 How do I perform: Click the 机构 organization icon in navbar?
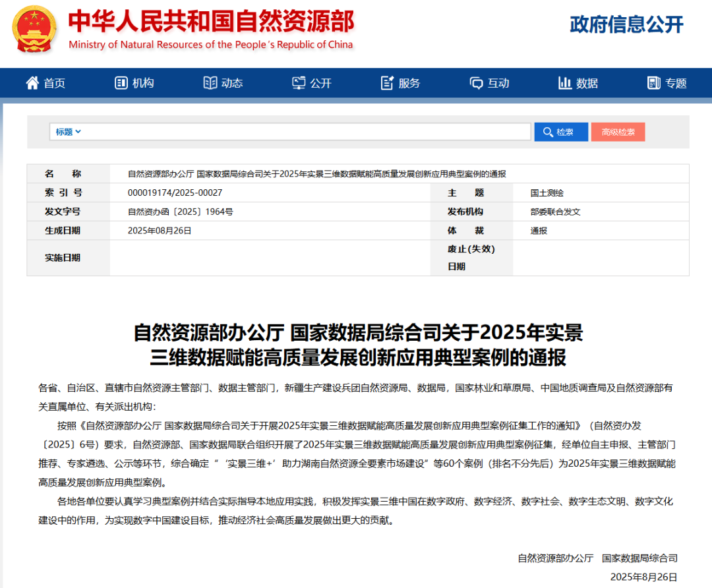click(121, 82)
